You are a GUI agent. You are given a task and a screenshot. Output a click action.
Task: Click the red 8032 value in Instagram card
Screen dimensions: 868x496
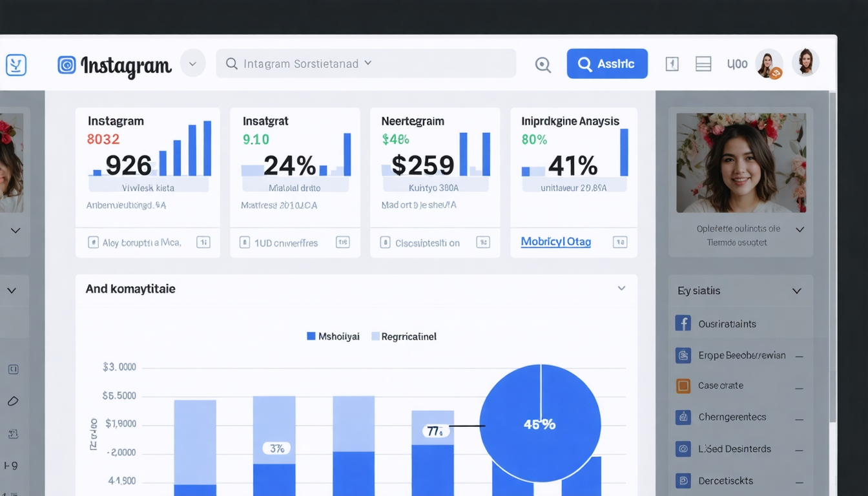(x=103, y=139)
